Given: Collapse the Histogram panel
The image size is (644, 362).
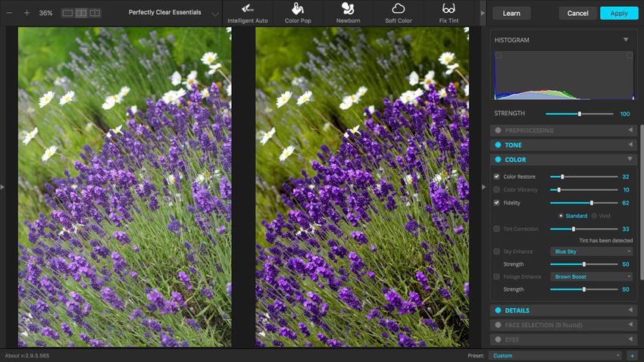Looking at the screenshot, I should [626, 40].
